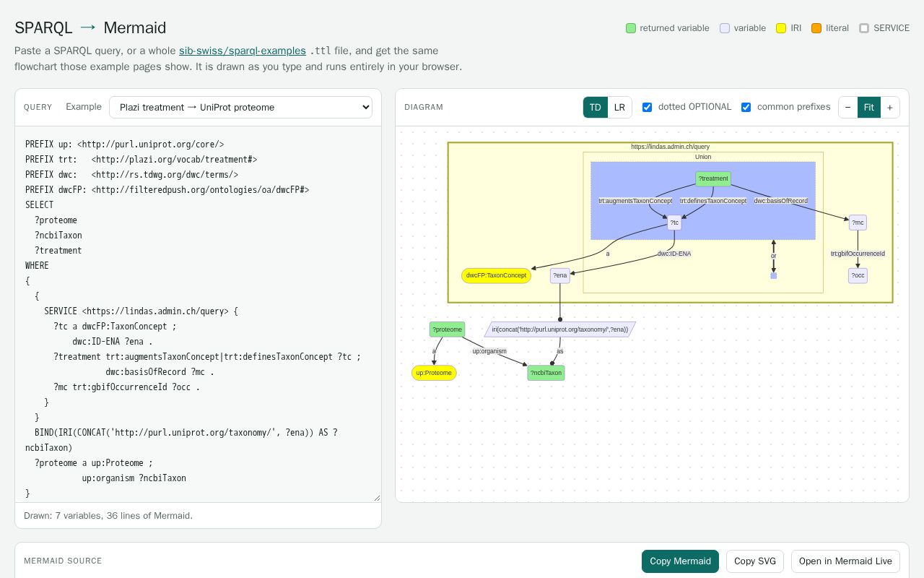Fit the diagram to view
Image resolution: width=924 pixels, height=578 pixels.
868,107
